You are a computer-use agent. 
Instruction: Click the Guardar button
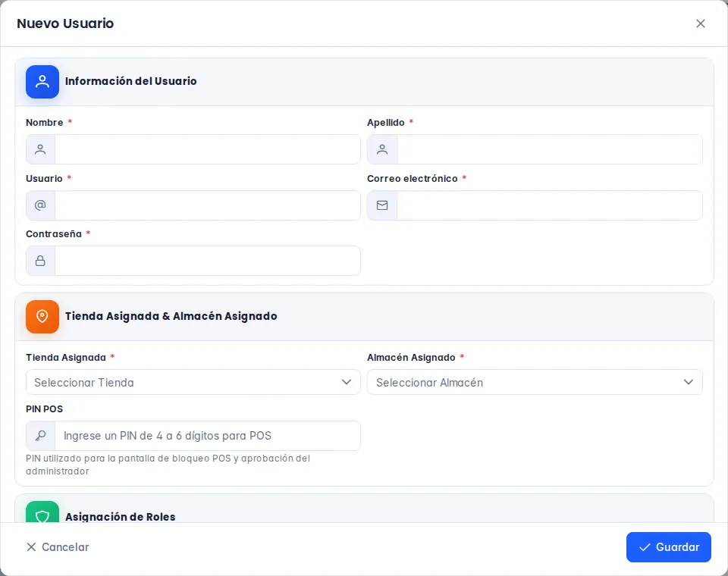click(x=669, y=547)
